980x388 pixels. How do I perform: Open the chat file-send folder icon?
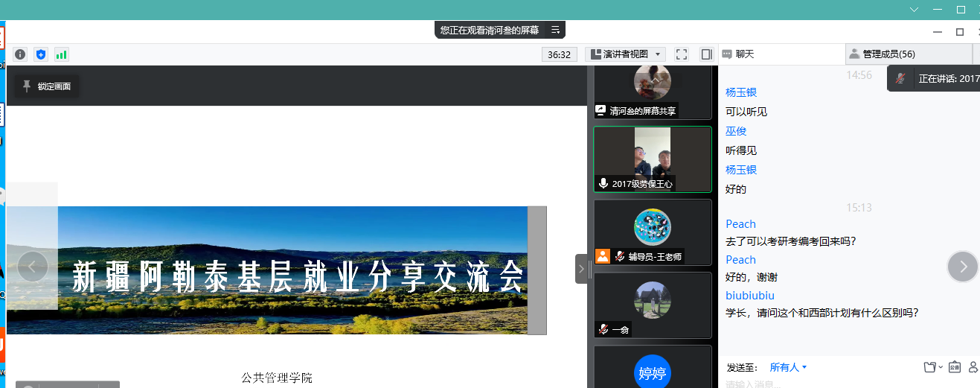pos(929,367)
